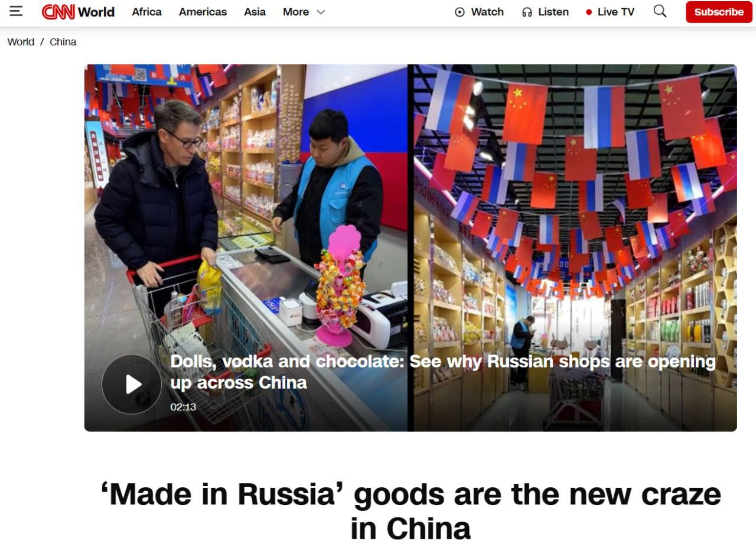Click the Watch play-circle icon
Screen dimensions: 756x547
click(x=460, y=12)
